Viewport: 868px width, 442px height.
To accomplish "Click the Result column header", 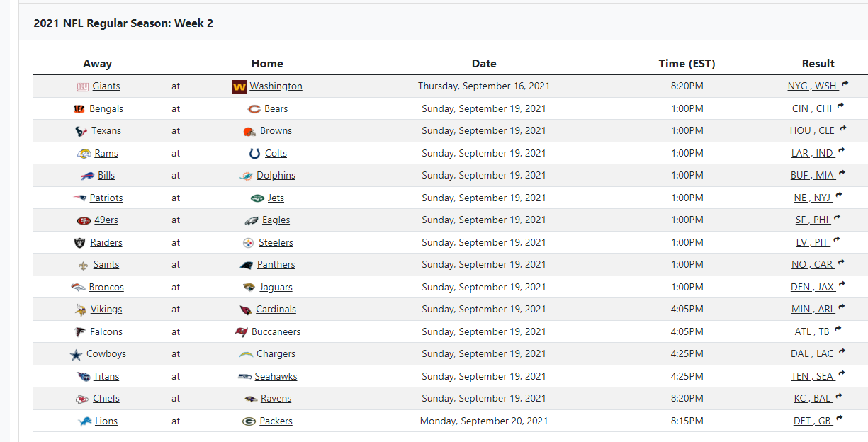I will click(818, 64).
